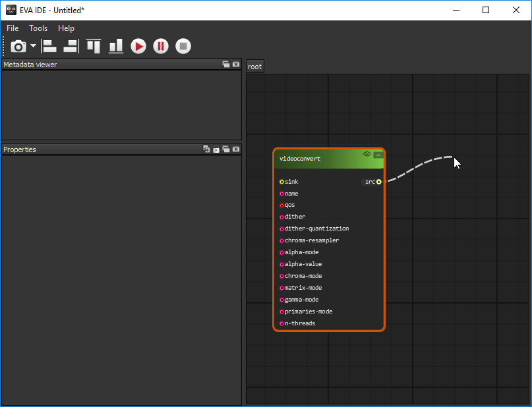Open the Help menu
The image size is (532, 407).
[x=66, y=28]
